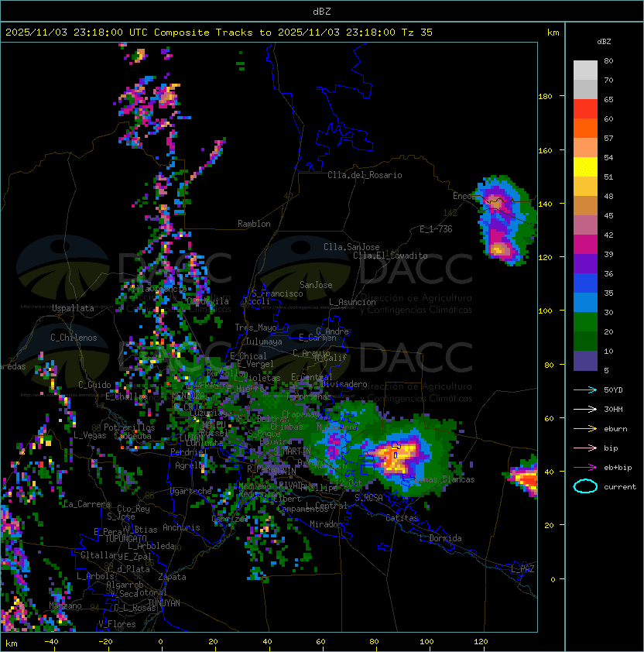This screenshot has width=644, height=652.
Task: Pick the light gray 80 dBZ legend swatch
Action: coord(585,70)
